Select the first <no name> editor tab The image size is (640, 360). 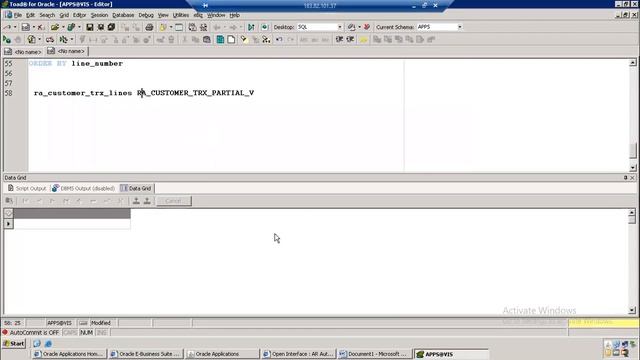(x=23, y=52)
